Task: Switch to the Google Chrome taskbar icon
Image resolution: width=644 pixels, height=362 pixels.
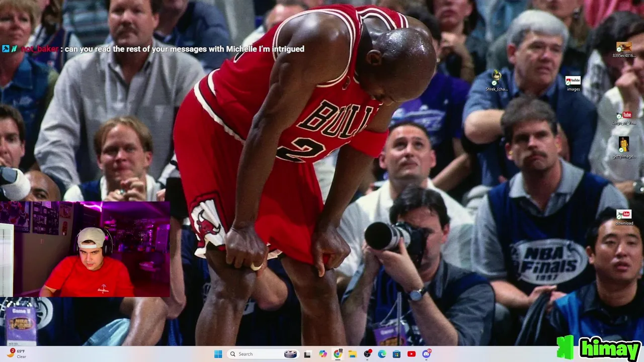Action: [x=338, y=354]
